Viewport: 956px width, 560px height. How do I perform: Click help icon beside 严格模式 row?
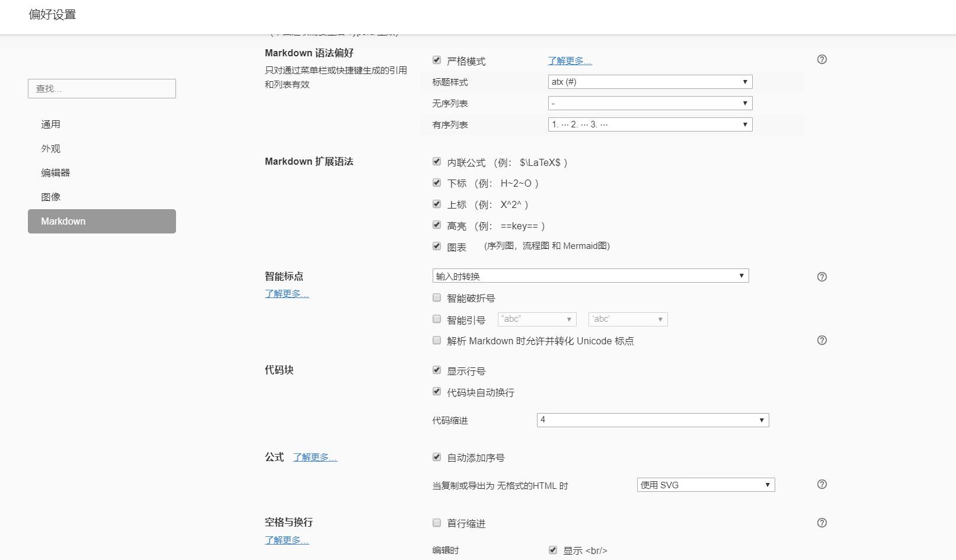[821, 59]
